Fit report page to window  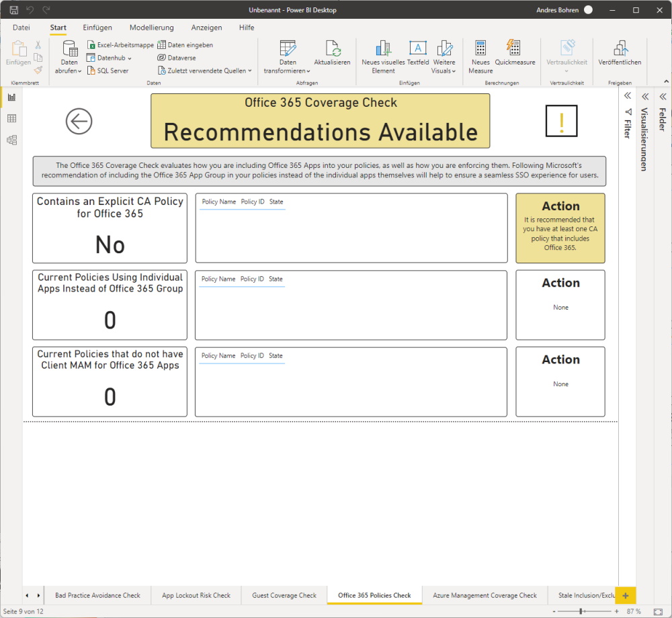(658, 611)
